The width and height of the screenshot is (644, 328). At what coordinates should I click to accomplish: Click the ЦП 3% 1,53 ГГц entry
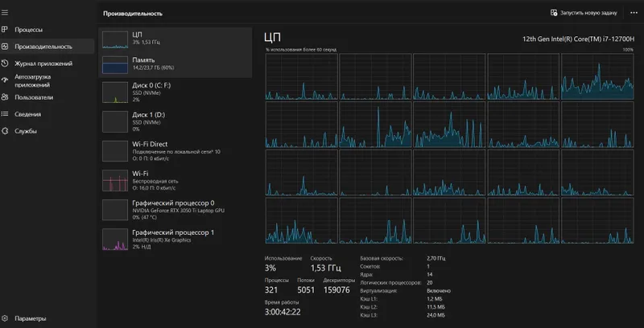[175, 39]
